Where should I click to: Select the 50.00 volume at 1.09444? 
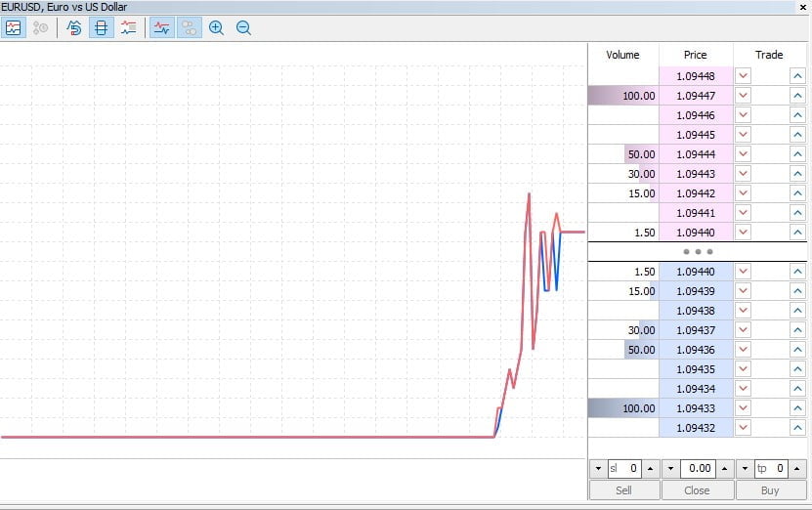coord(623,154)
